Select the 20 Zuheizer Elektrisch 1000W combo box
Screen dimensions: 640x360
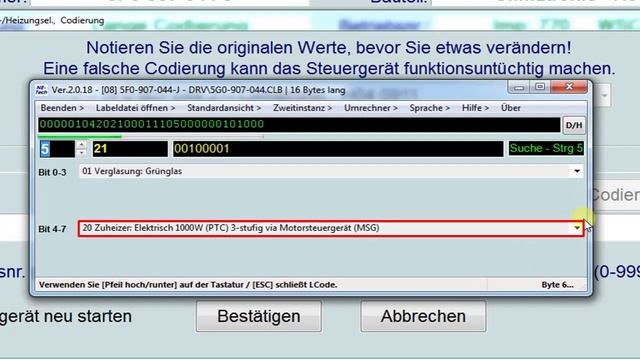[x=331, y=228]
